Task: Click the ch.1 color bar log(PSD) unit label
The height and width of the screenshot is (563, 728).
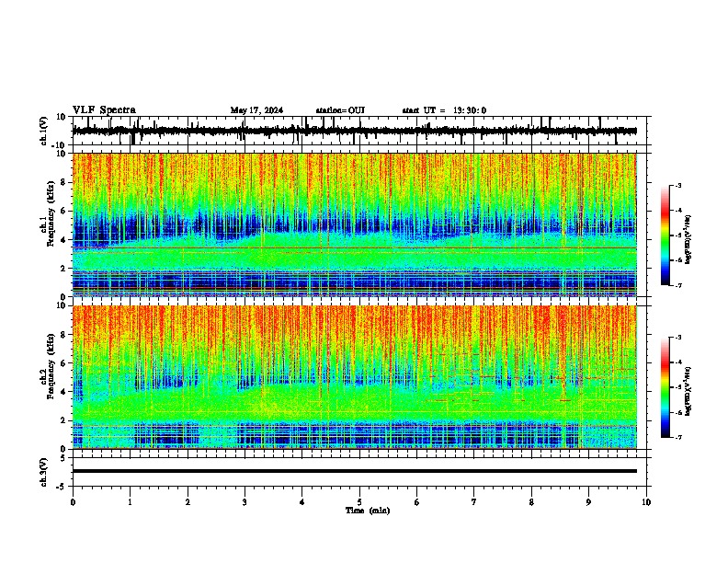Action: click(x=688, y=239)
